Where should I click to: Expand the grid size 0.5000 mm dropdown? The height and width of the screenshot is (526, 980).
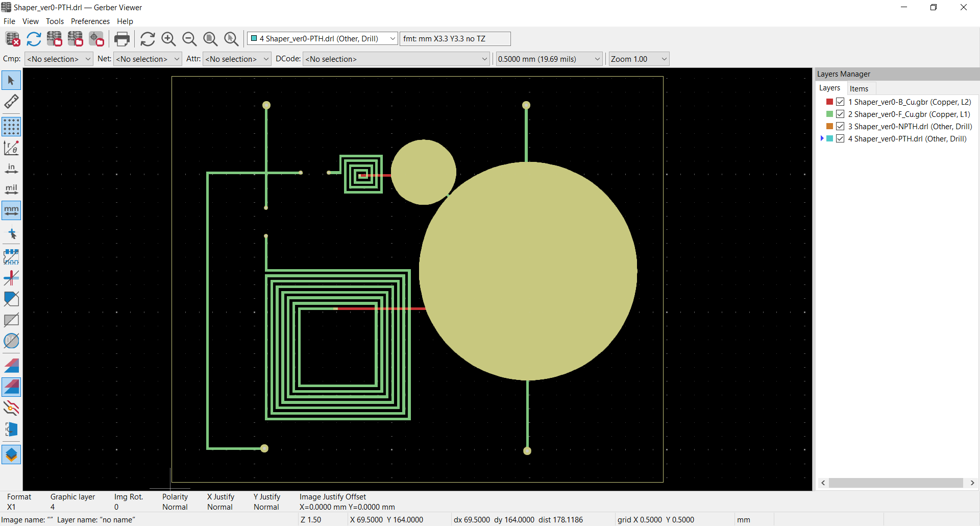[x=549, y=59]
